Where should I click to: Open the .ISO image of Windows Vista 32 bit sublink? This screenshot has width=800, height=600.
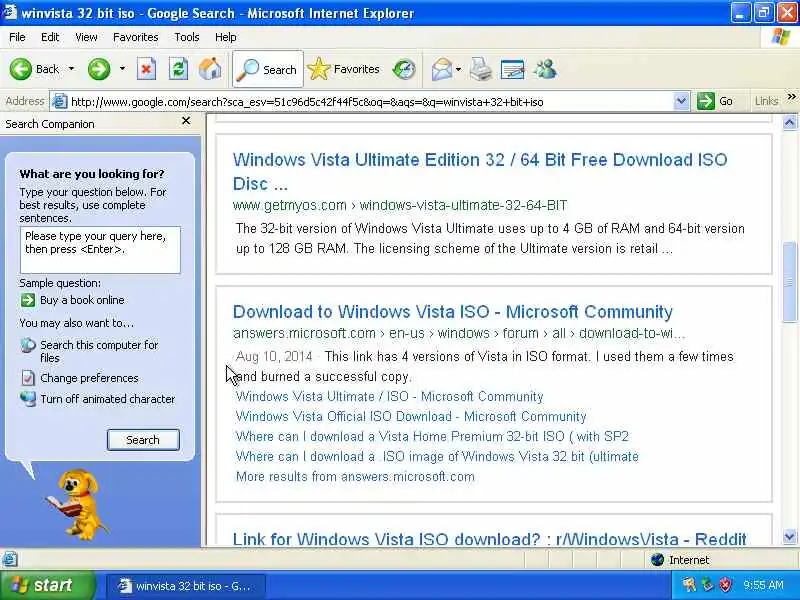coord(437,456)
